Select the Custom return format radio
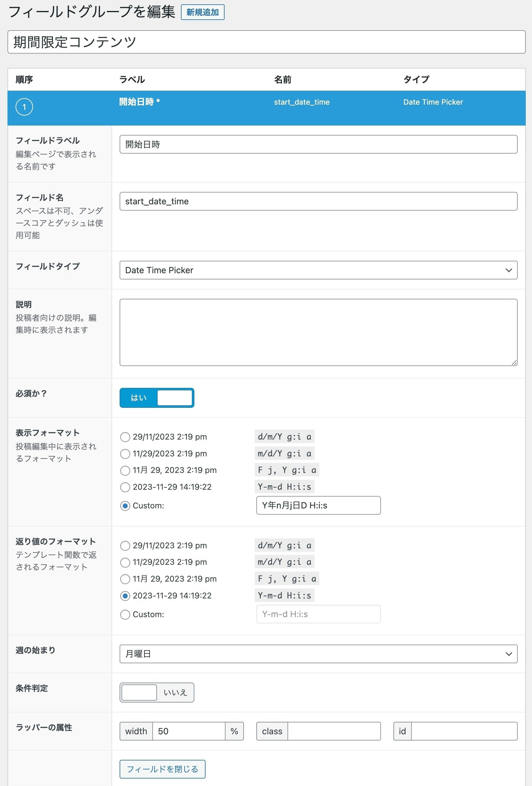This screenshot has height=786, width=532. point(125,615)
